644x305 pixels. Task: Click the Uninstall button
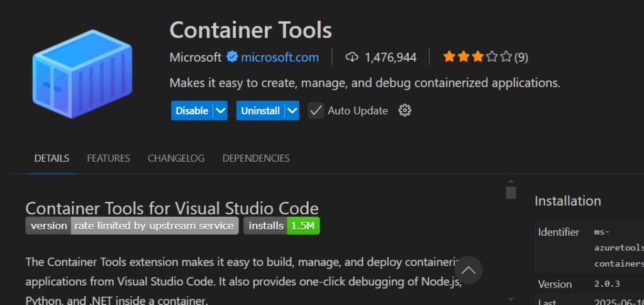[x=260, y=111]
